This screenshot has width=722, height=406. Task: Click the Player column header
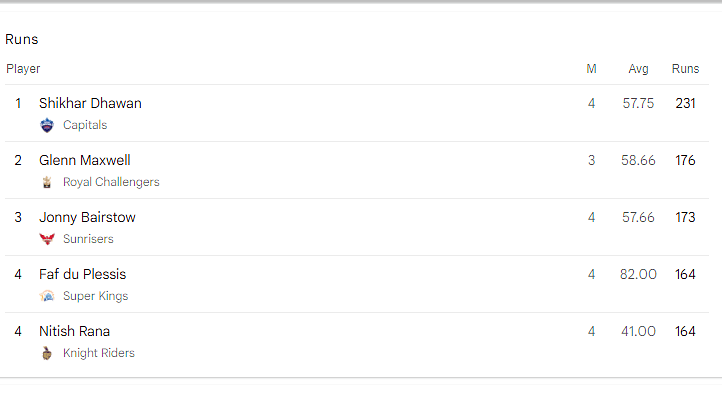click(23, 69)
